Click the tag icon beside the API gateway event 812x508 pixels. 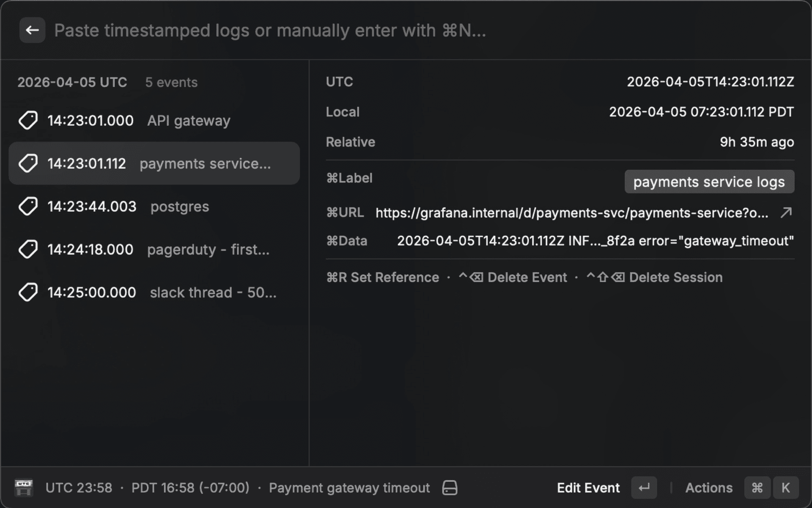coord(28,120)
